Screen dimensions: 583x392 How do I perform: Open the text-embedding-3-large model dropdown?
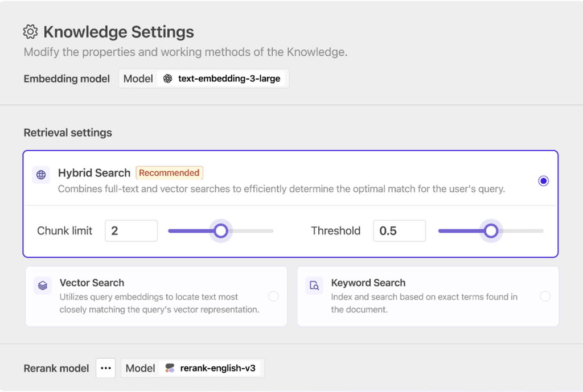[223, 79]
